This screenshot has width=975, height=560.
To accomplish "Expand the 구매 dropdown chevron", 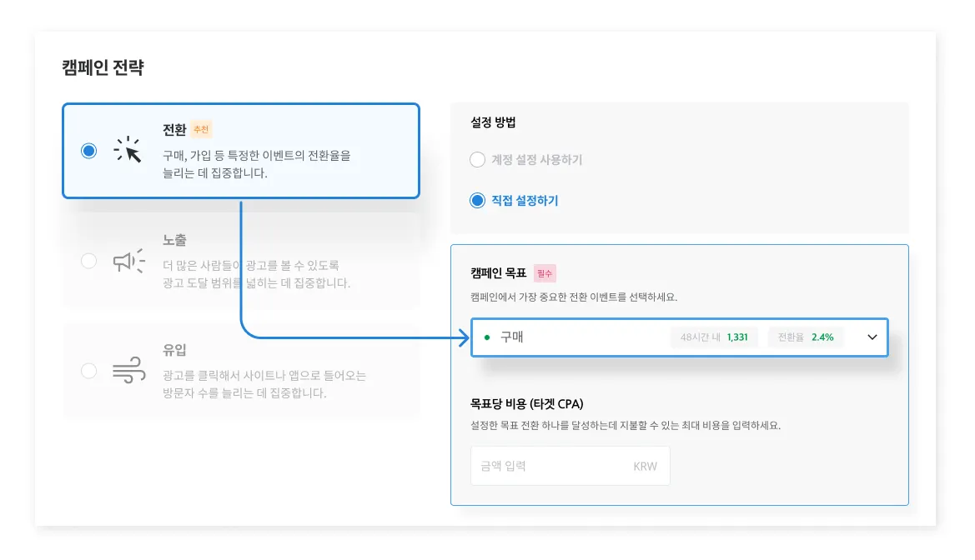I will [x=872, y=337].
